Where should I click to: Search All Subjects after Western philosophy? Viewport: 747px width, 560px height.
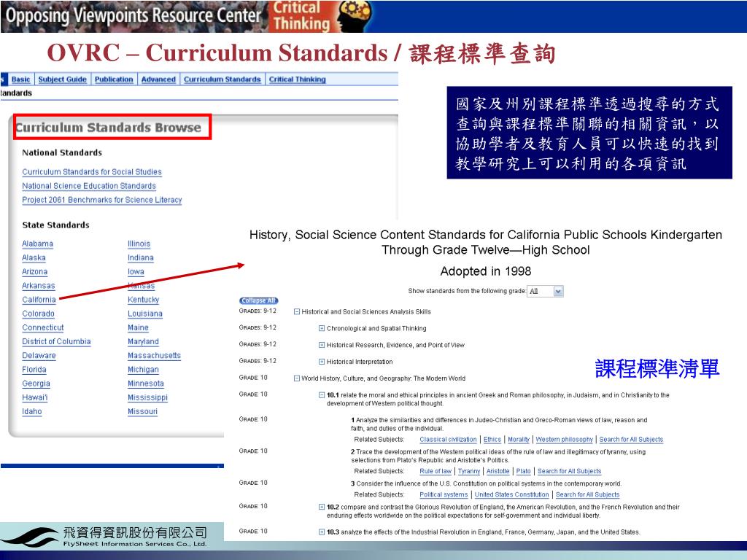[x=631, y=440]
